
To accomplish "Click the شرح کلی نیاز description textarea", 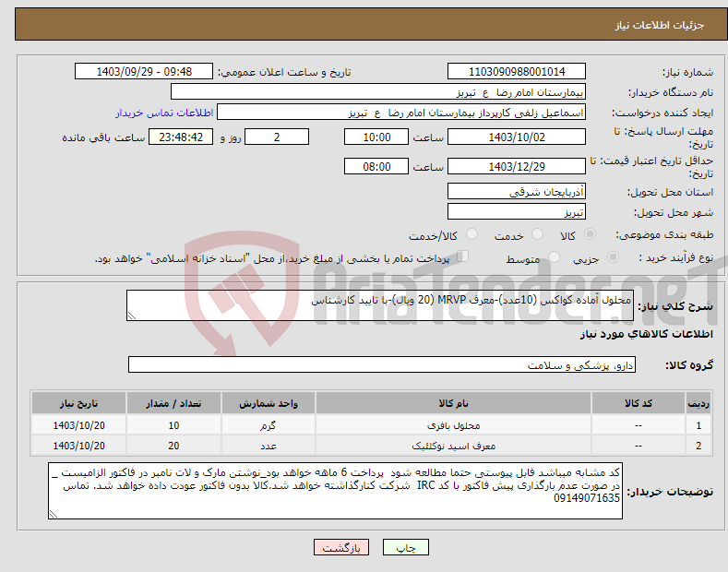I will (x=380, y=305).
